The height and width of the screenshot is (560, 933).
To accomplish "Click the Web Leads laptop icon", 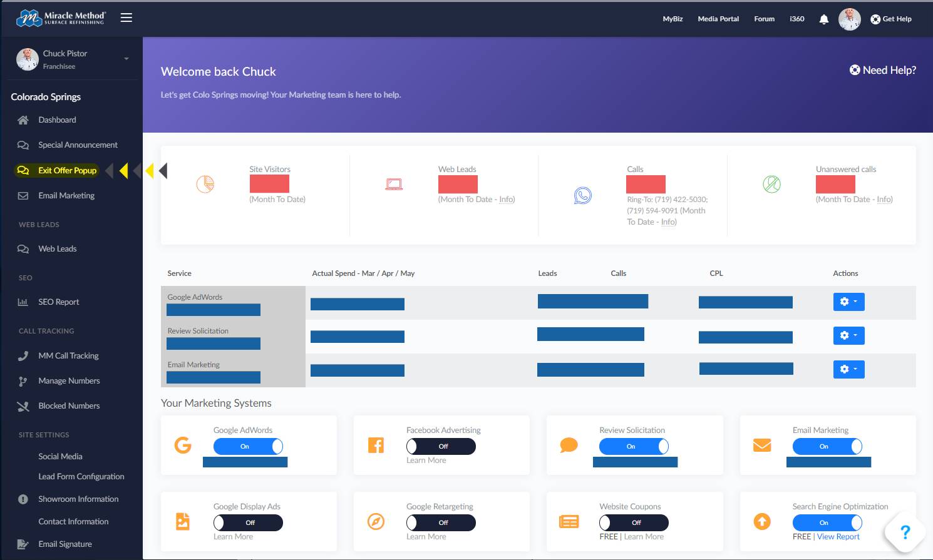I will [394, 184].
